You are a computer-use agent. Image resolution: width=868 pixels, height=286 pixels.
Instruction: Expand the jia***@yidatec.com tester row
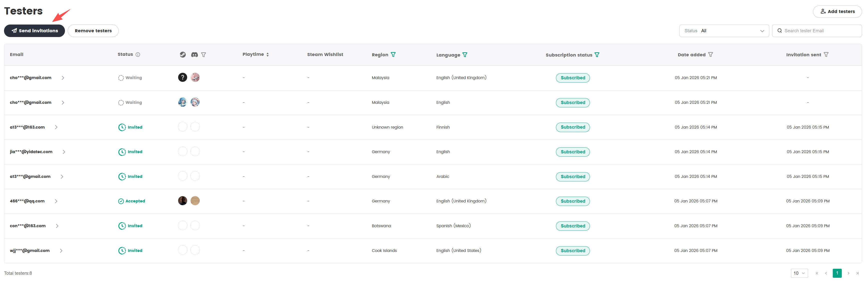64,152
